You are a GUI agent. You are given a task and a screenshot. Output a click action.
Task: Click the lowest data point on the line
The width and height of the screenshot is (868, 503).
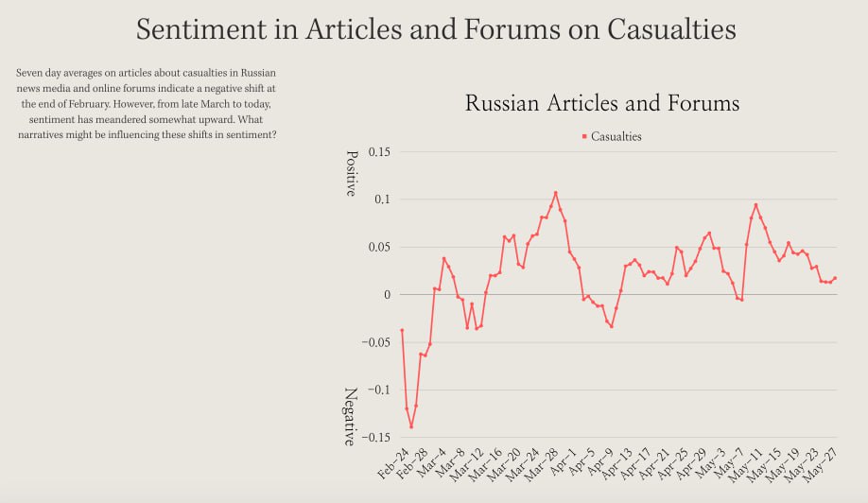tap(411, 426)
